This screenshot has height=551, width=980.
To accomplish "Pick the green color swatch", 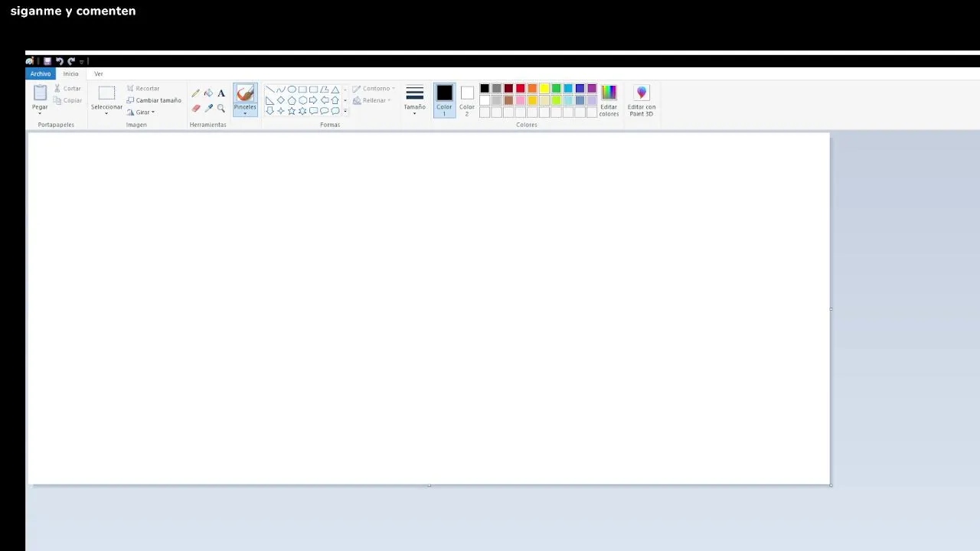I will coord(557,89).
